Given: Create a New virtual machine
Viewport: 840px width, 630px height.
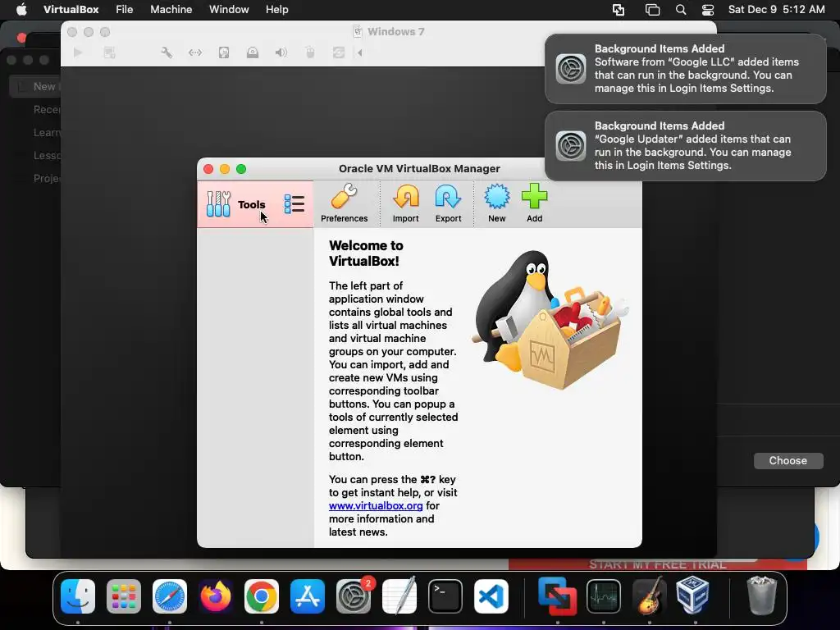Looking at the screenshot, I should coord(496,203).
